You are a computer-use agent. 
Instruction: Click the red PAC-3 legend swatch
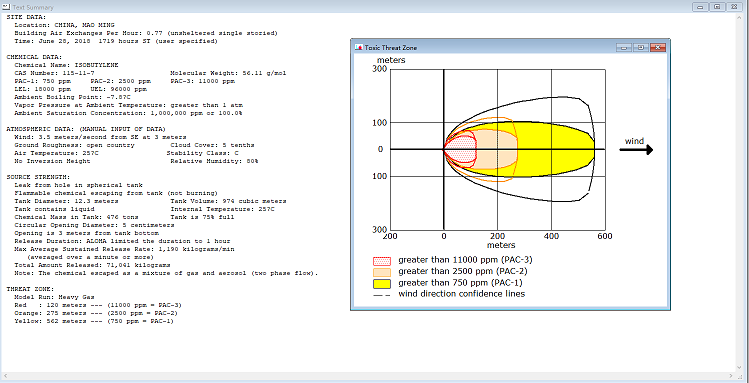(x=382, y=261)
